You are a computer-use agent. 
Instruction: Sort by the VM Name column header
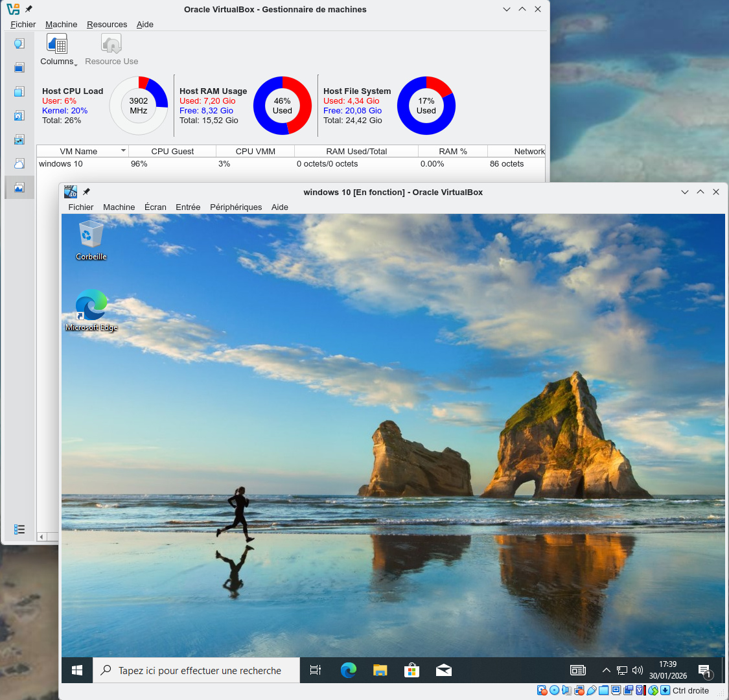[x=78, y=151]
